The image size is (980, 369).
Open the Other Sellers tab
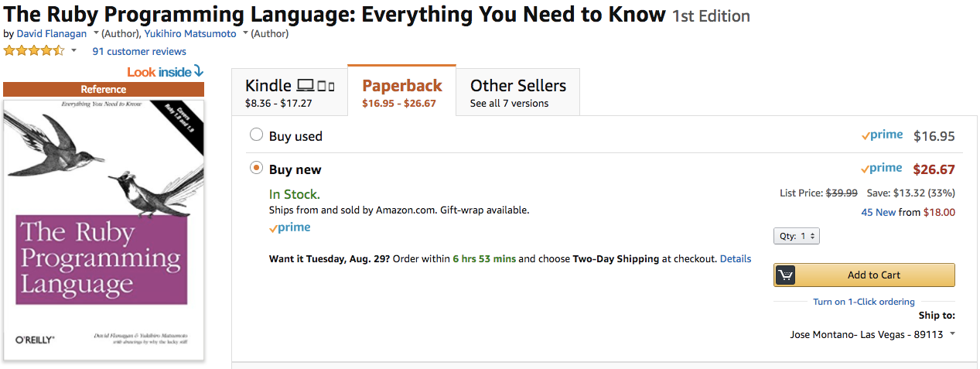point(517,93)
